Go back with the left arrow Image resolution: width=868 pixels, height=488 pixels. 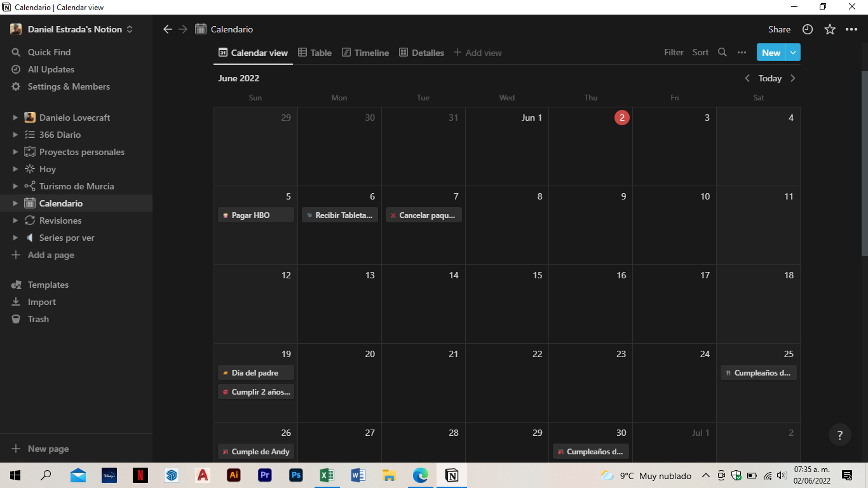tap(168, 29)
